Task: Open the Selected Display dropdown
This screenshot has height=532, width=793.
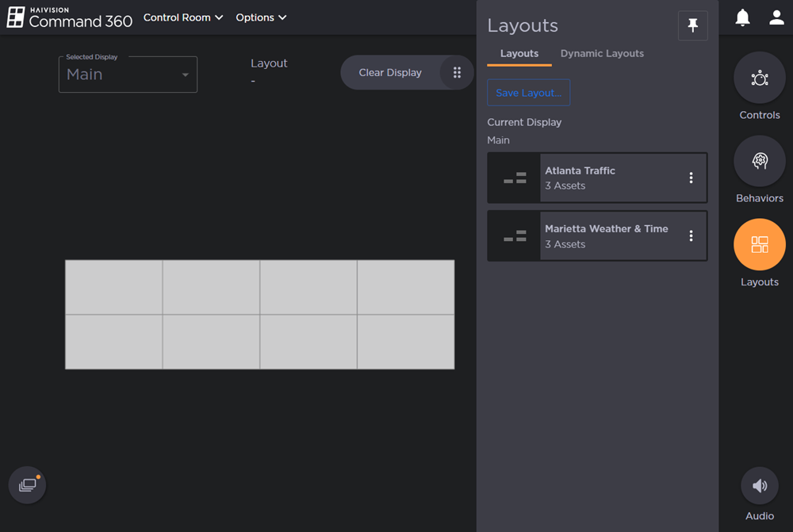Action: click(127, 74)
